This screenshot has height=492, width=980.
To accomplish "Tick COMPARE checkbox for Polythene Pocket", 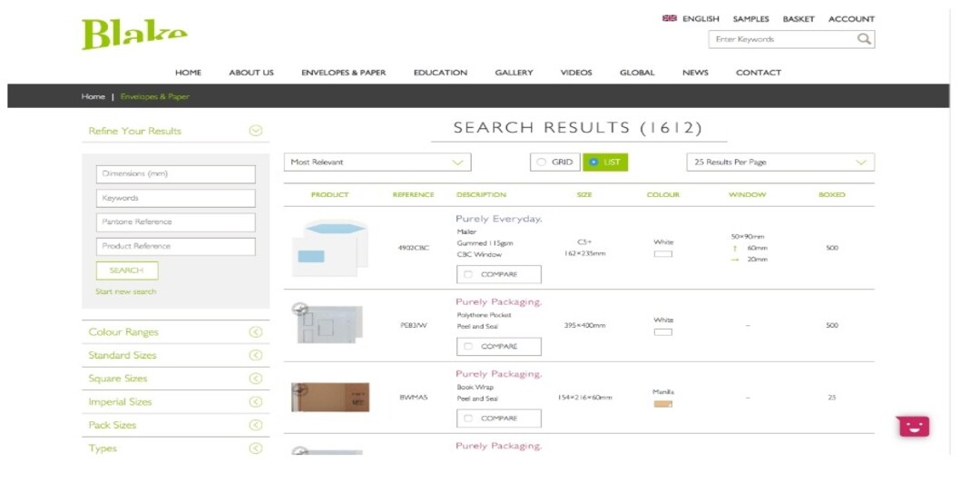I will (x=468, y=347).
